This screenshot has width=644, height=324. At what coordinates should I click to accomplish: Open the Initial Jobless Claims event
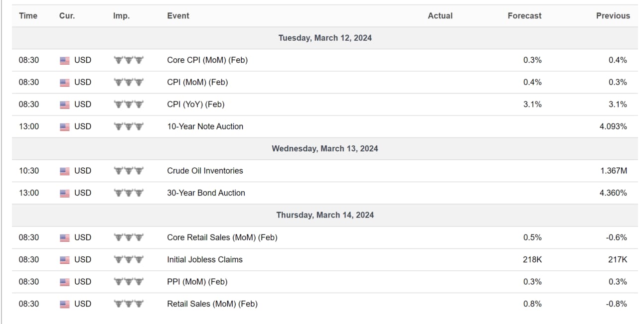tap(205, 259)
